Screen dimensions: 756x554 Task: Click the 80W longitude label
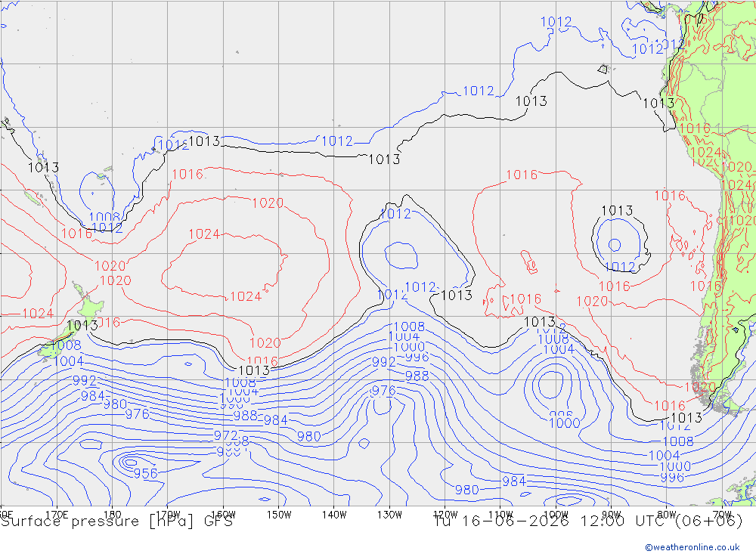click(667, 515)
